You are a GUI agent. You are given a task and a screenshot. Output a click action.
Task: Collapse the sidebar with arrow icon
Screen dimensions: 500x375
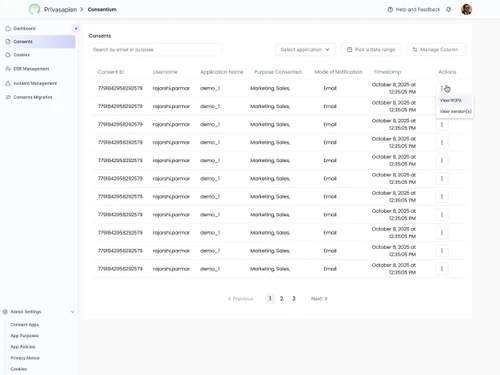76,28
